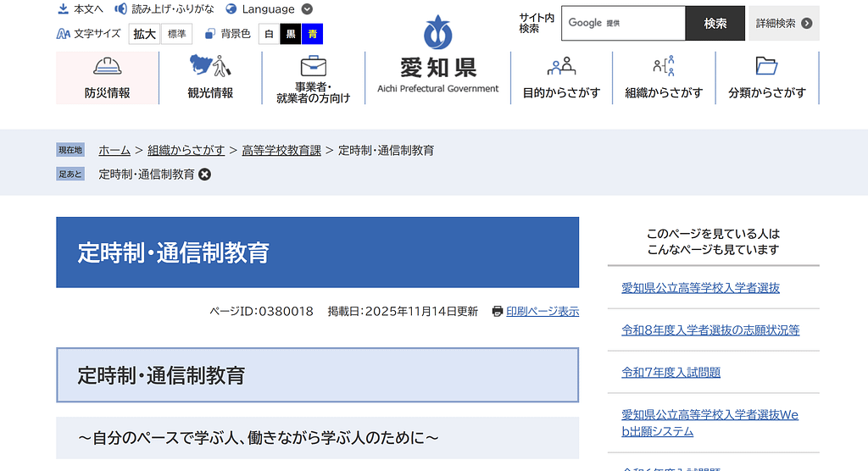Viewport: 868px width, 471px height.
Task: Open 分類からさがす folder icon
Action: pyautogui.click(x=766, y=67)
